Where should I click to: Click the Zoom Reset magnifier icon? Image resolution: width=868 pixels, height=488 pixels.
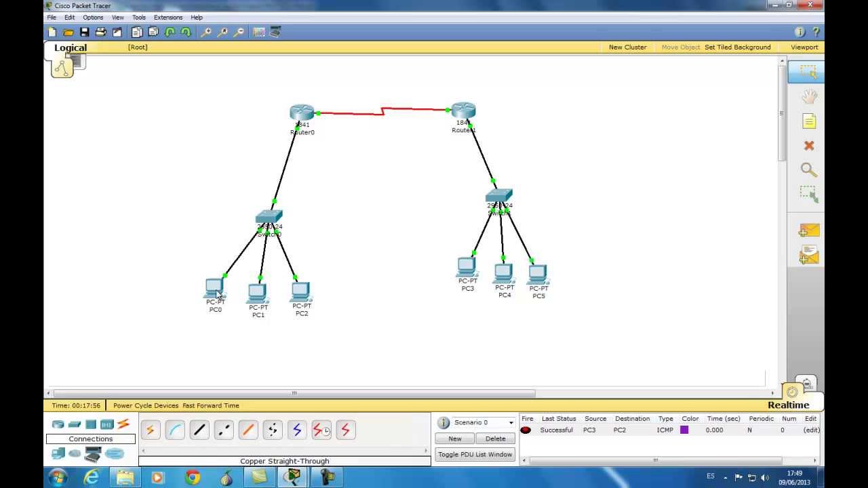point(222,32)
